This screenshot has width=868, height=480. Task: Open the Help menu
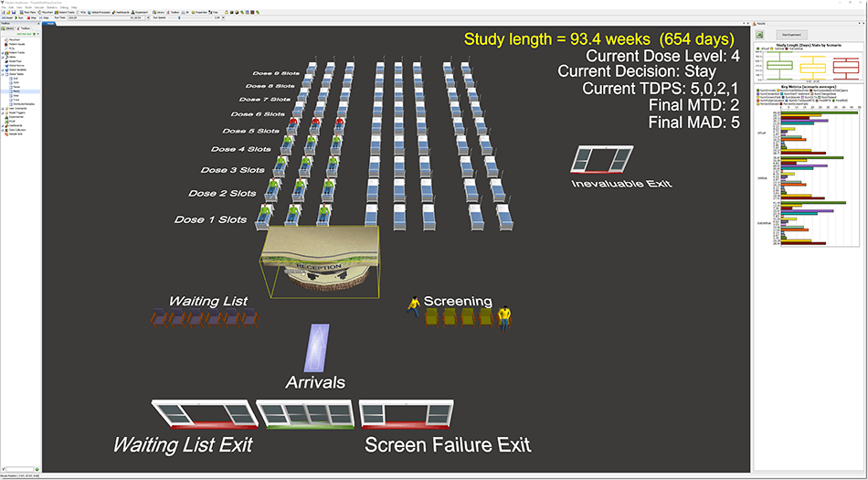click(x=74, y=7)
